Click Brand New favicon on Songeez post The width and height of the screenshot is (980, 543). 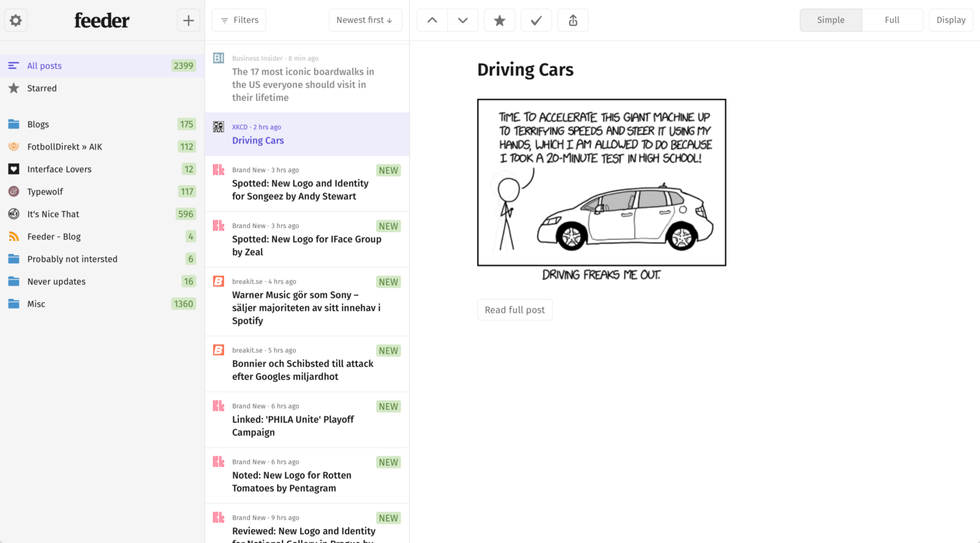(219, 170)
